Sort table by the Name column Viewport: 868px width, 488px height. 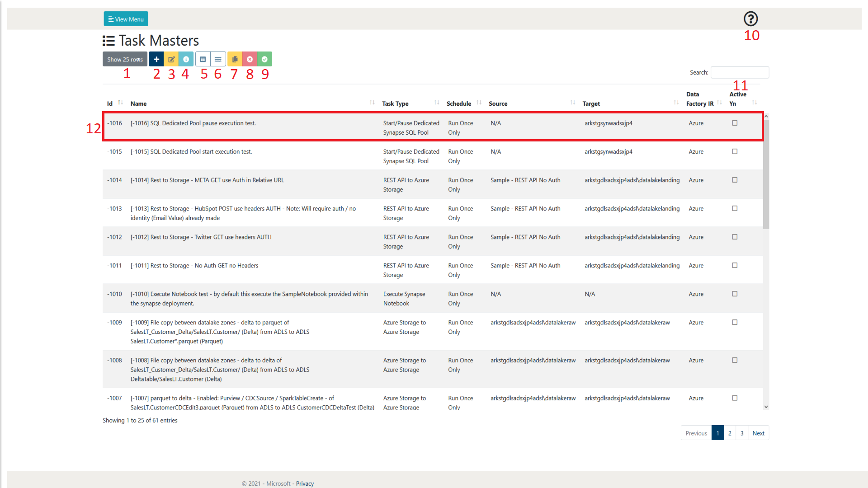click(x=138, y=103)
